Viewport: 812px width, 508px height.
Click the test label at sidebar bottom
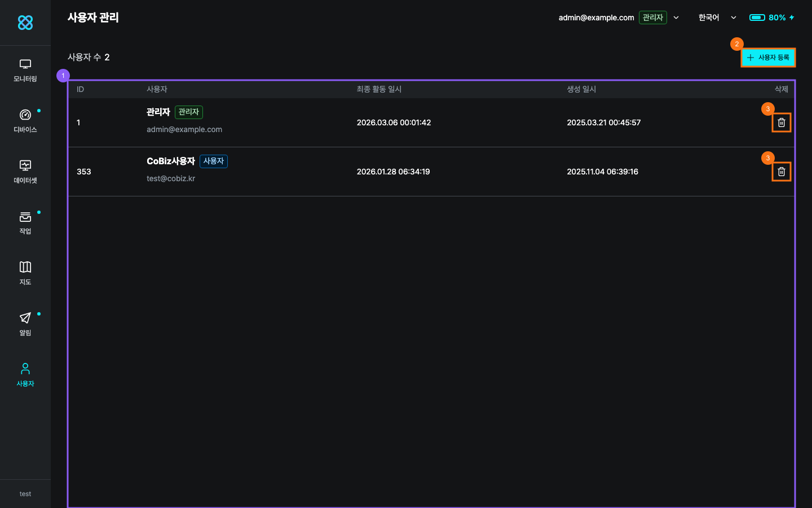point(25,494)
